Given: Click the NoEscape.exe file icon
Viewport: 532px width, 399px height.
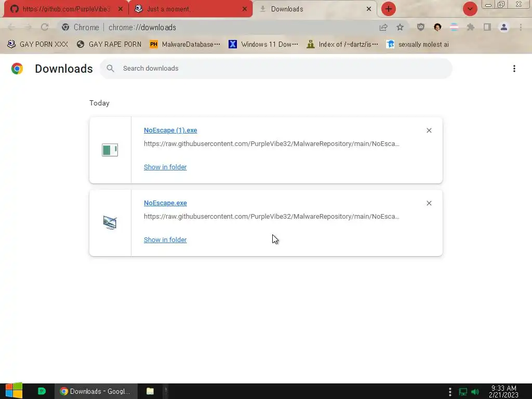Looking at the screenshot, I should click(x=110, y=222).
